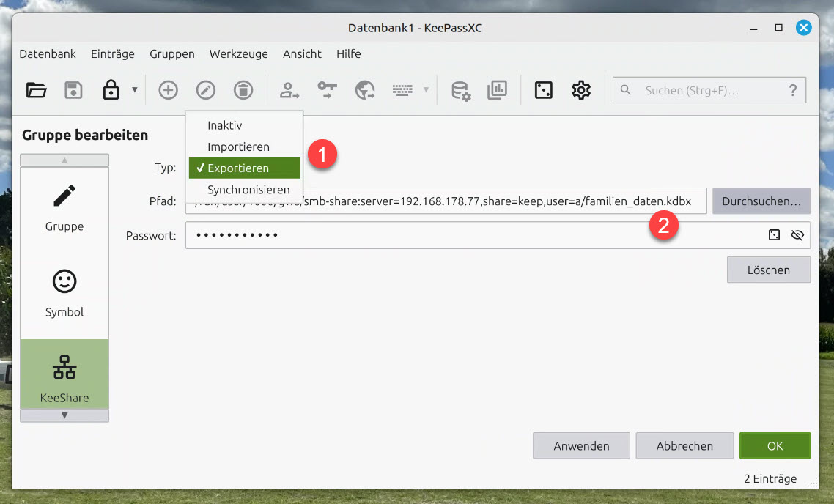
Task: Select Exportieren in the Typ dropdown
Action: tap(244, 168)
